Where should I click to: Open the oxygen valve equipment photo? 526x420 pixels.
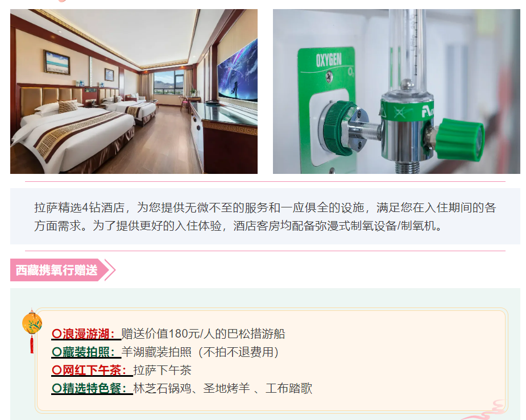tap(396, 91)
